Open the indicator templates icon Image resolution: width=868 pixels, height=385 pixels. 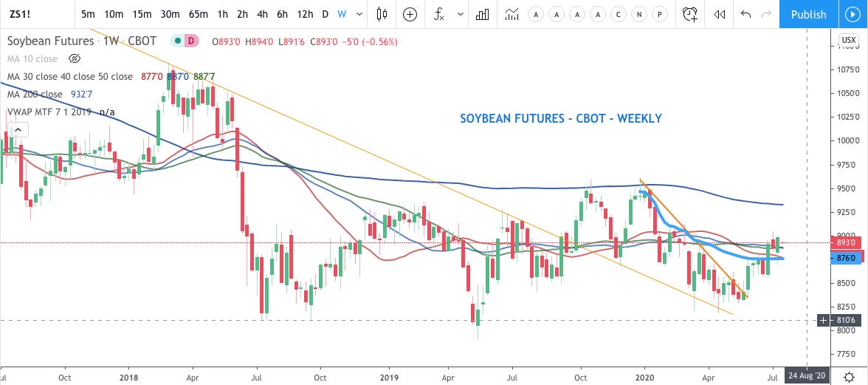point(512,14)
